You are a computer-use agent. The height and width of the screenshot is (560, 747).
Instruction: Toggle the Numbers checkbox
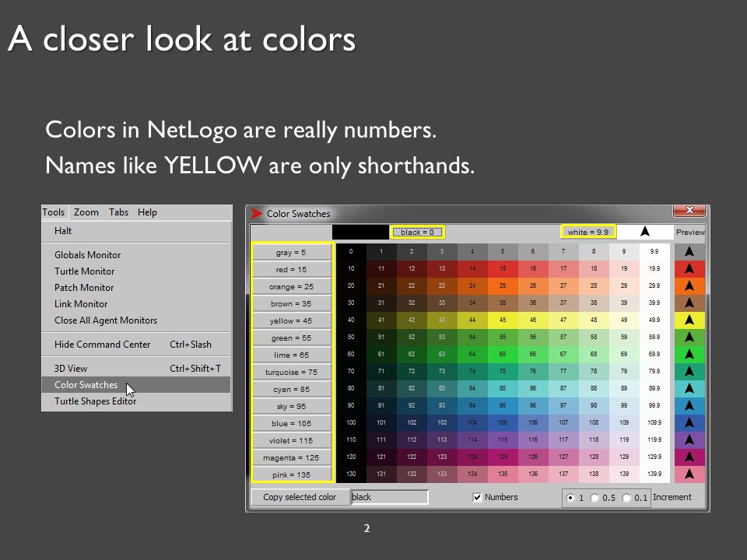(x=477, y=497)
